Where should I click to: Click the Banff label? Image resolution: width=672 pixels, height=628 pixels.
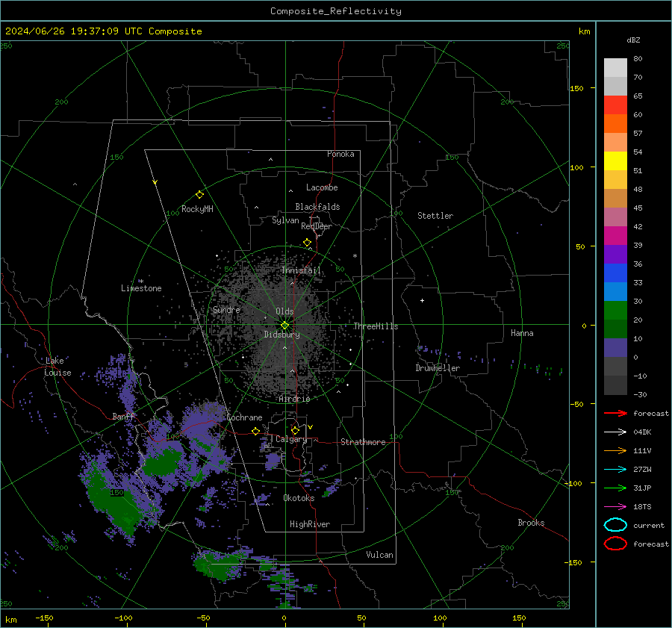tap(123, 417)
